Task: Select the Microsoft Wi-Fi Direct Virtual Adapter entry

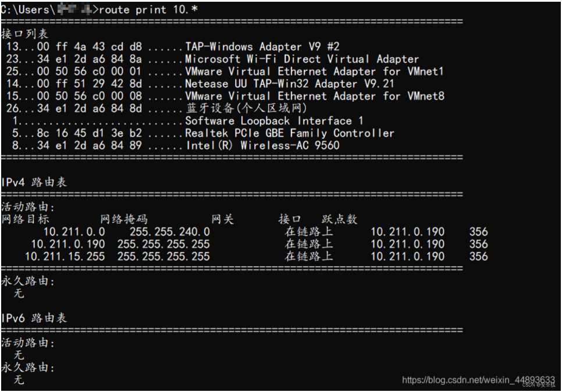Action: pyautogui.click(x=212, y=59)
